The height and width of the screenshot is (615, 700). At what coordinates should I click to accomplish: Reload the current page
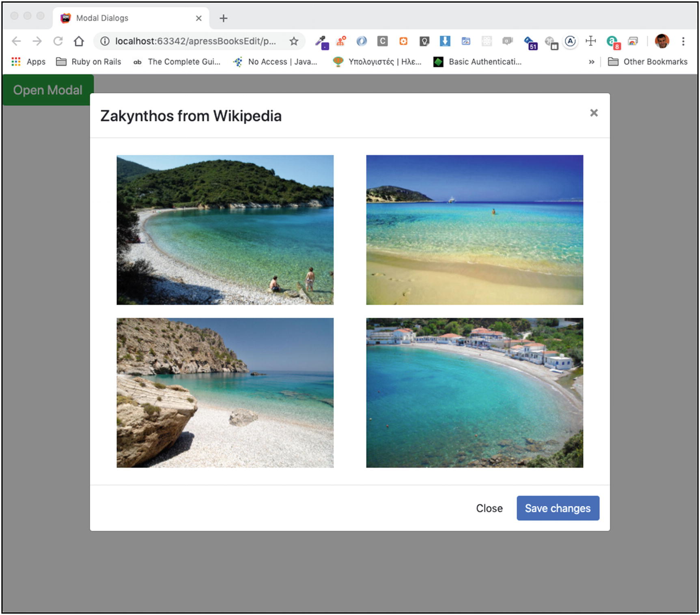tap(58, 41)
